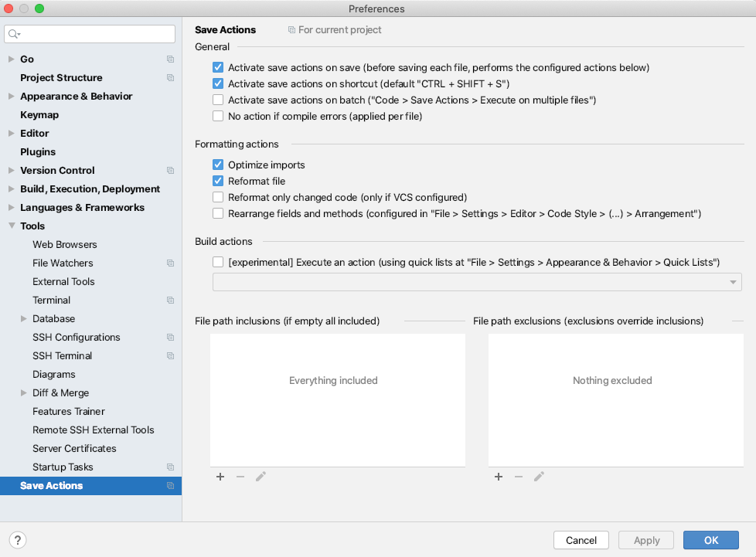Click the add icon under File path exclusions
The height and width of the screenshot is (557, 756).
click(499, 477)
